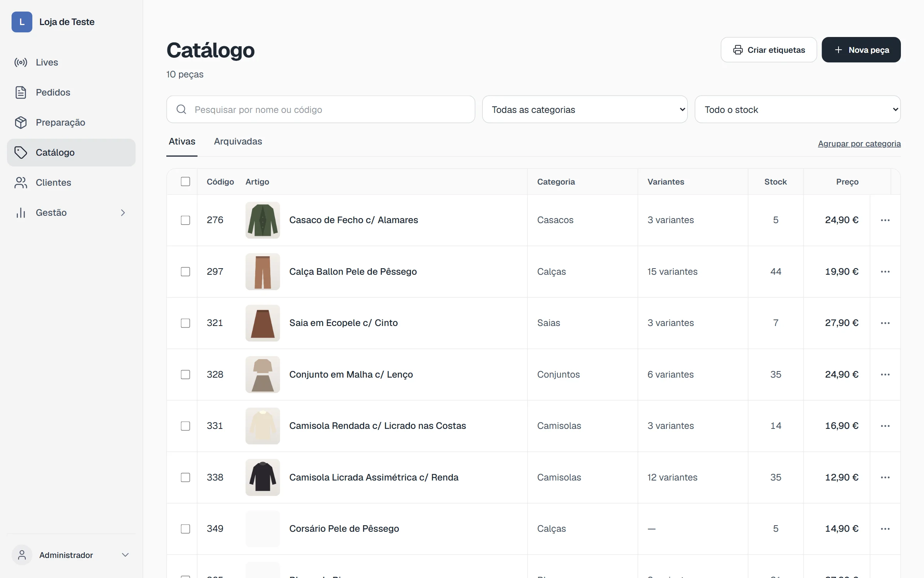Check the box for item 328
The image size is (924, 578).
click(186, 375)
